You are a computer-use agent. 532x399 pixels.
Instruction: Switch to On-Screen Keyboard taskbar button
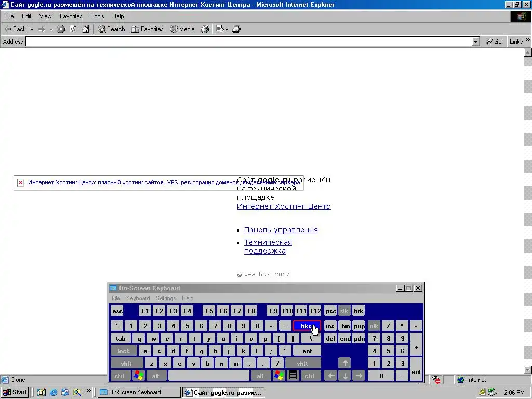click(x=139, y=392)
